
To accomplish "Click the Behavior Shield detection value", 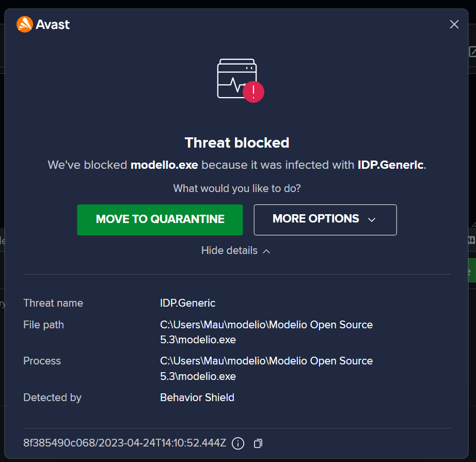I will coord(197,397).
